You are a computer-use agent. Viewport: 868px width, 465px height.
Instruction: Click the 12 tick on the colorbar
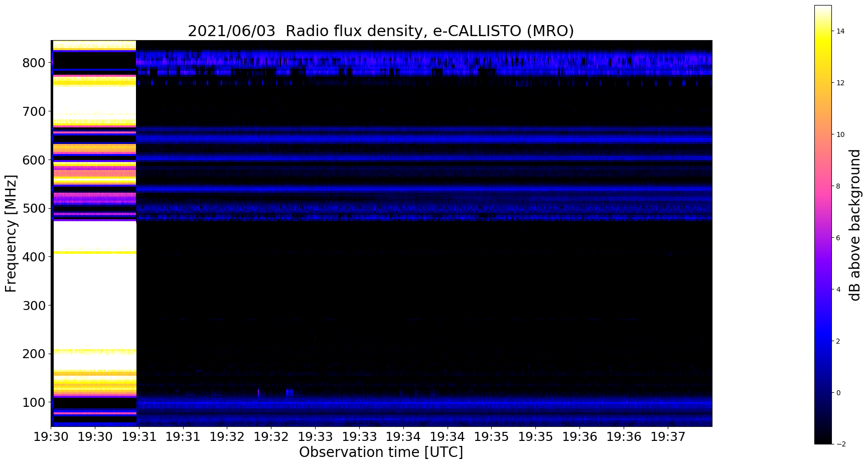[840, 83]
